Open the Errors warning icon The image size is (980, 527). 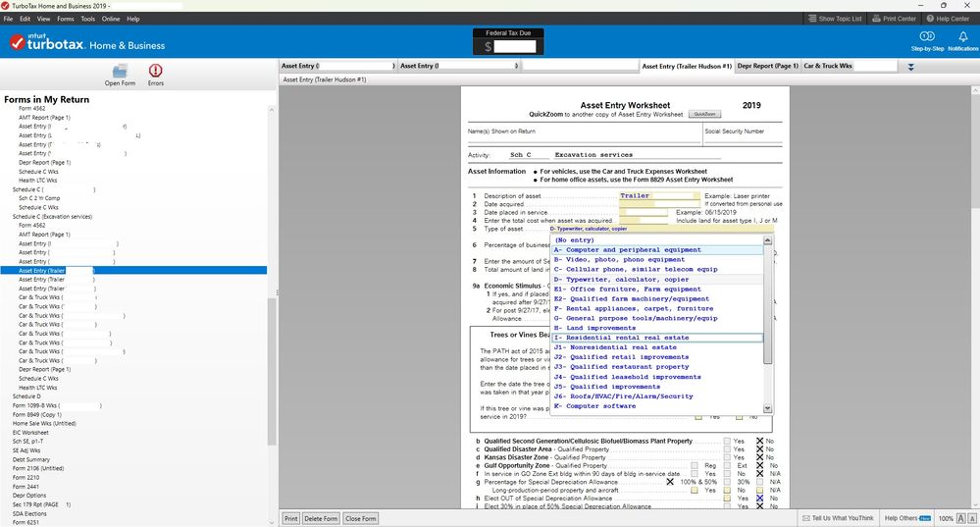tap(155, 71)
